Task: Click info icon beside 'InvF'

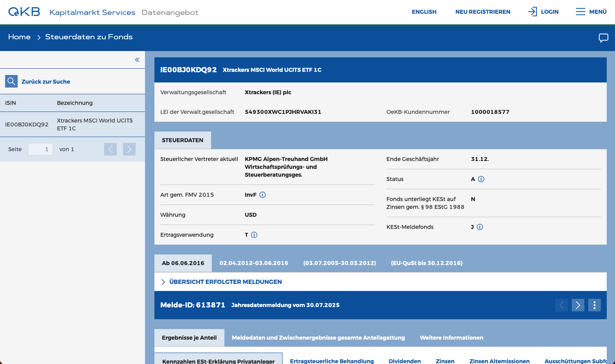Action: (263, 195)
